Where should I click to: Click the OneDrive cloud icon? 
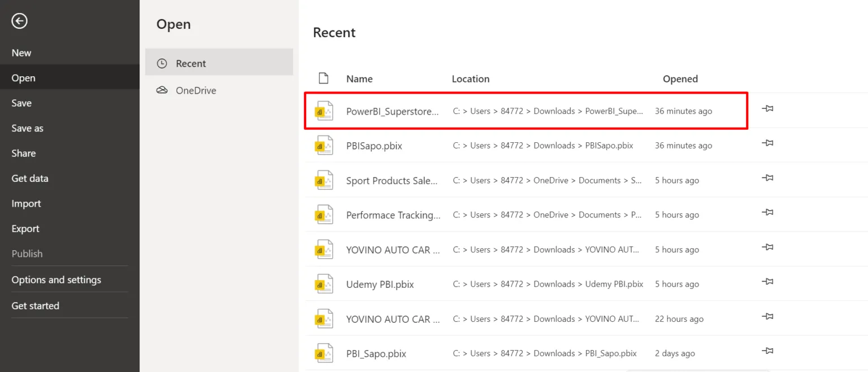pos(161,90)
